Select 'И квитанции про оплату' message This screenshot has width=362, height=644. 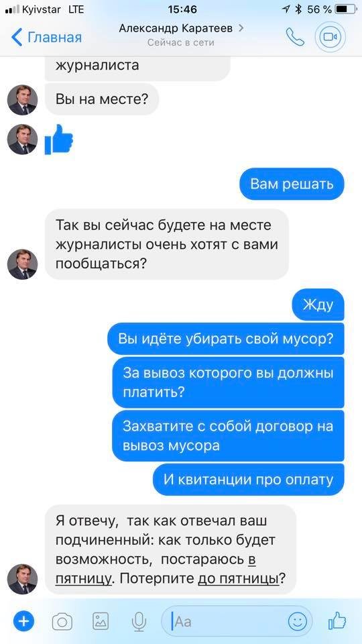tap(248, 480)
